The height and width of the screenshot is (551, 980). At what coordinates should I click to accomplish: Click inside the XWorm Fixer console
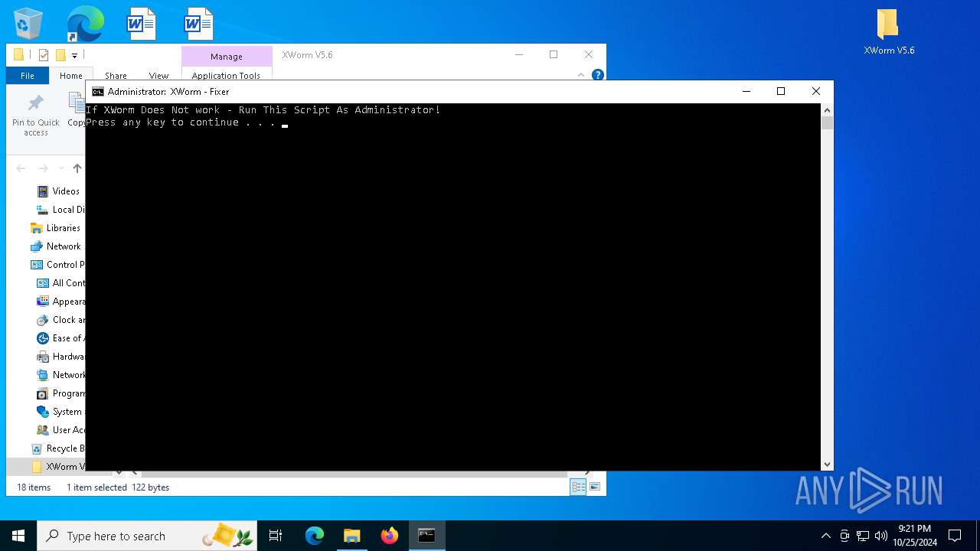453,287
